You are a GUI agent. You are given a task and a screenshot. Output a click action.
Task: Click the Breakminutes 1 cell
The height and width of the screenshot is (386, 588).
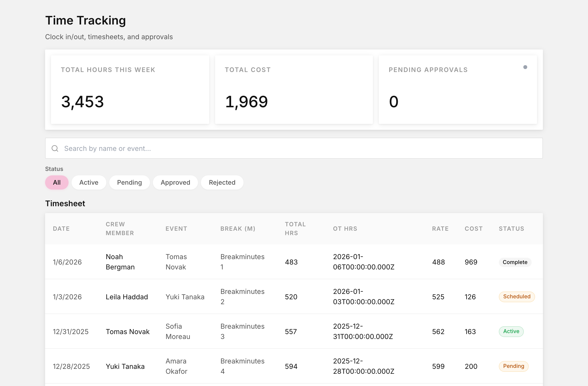coord(242,262)
